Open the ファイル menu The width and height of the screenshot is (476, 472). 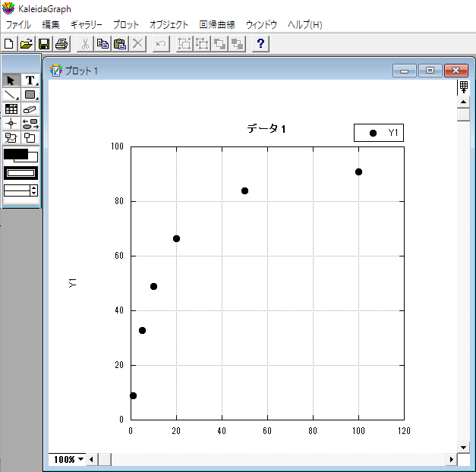(18, 25)
